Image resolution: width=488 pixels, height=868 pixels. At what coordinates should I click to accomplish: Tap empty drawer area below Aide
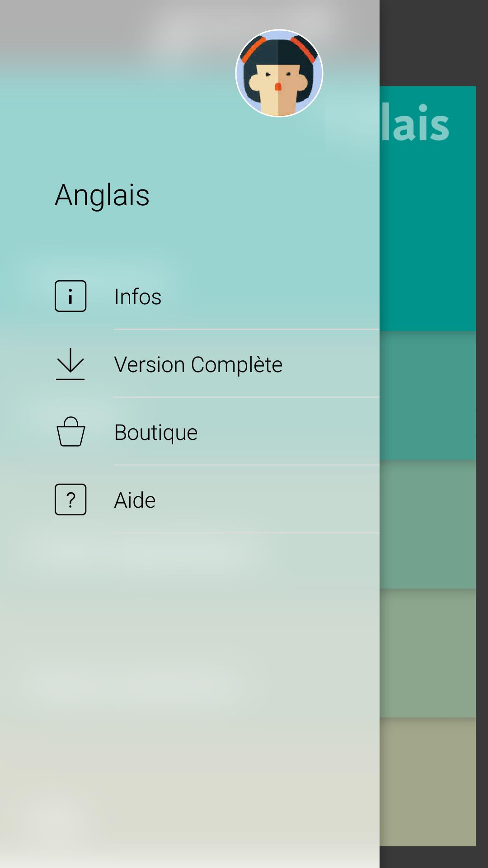pyautogui.click(x=190, y=701)
